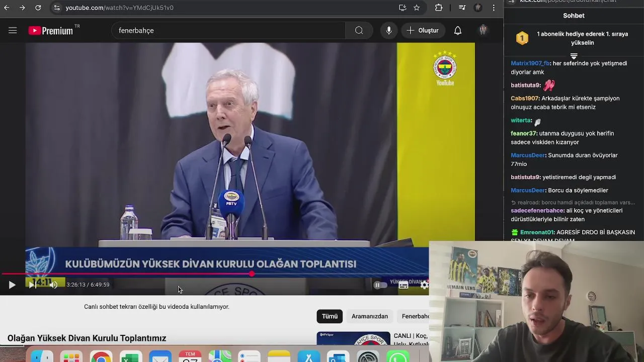Image resolution: width=644 pixels, height=362 pixels.
Task: Click the Oluştur create button
Action: pos(423,31)
